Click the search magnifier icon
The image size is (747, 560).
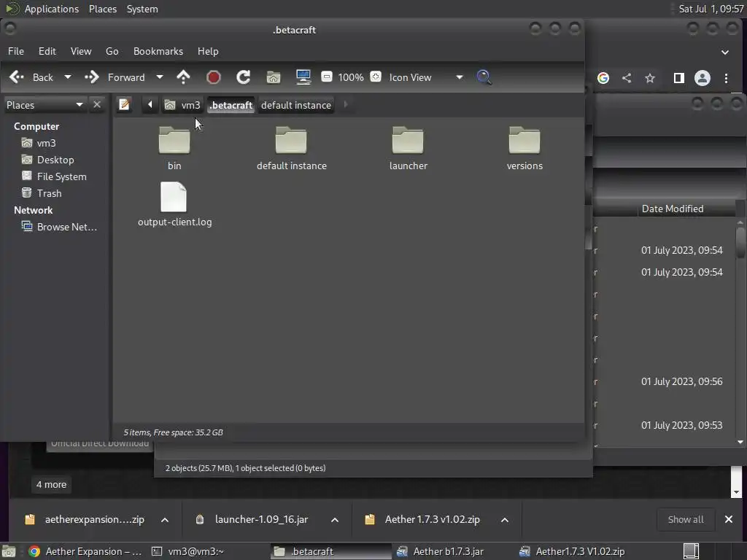484,77
